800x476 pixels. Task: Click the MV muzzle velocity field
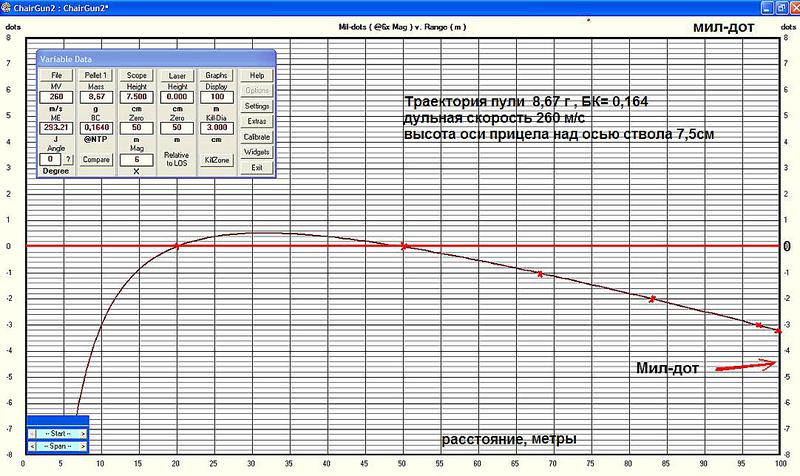click(56, 97)
